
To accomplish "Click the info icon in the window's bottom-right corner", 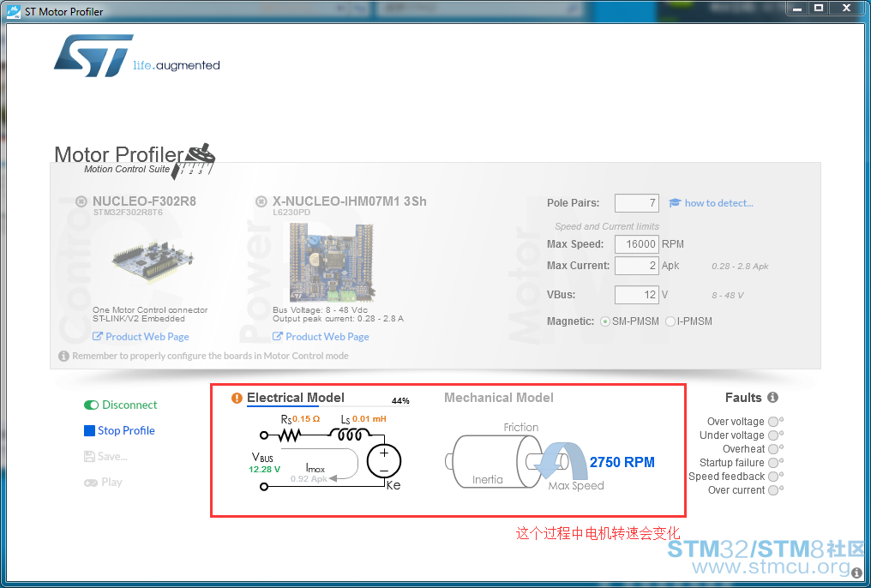I will [x=857, y=573].
